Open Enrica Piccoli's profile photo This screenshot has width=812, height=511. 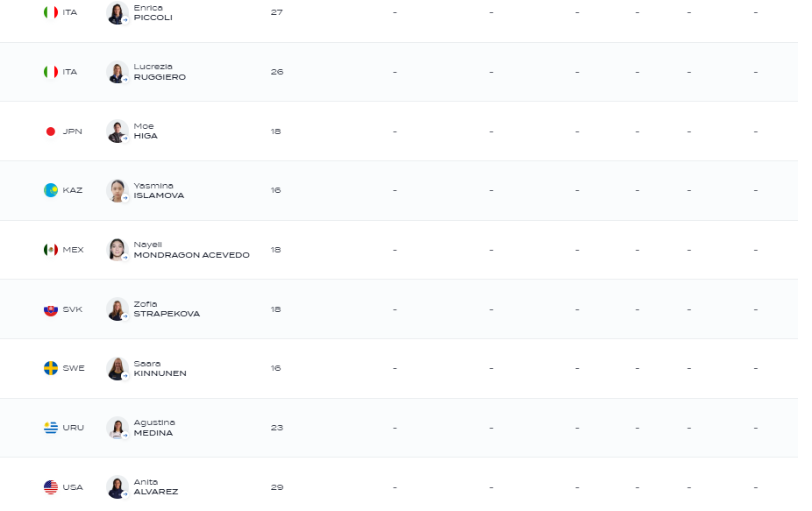point(118,12)
